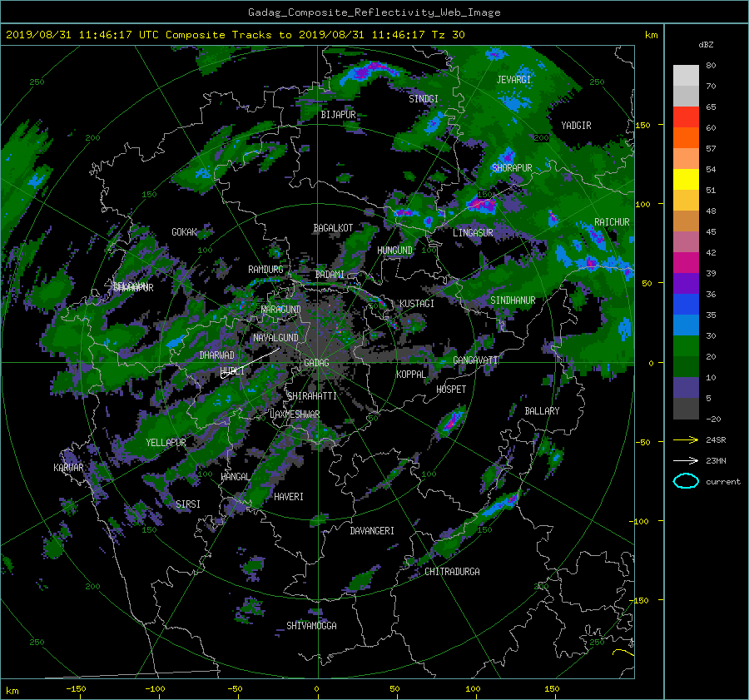Click the NARAGUND city label
This screenshot has height=700, width=749.
point(281,310)
